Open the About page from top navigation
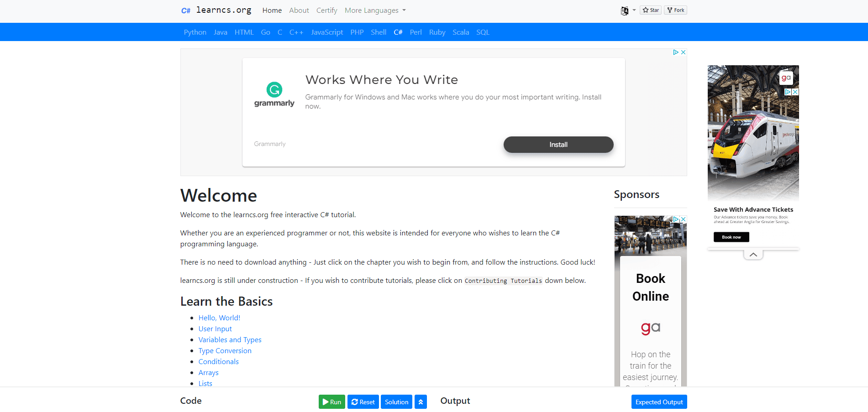 299,10
